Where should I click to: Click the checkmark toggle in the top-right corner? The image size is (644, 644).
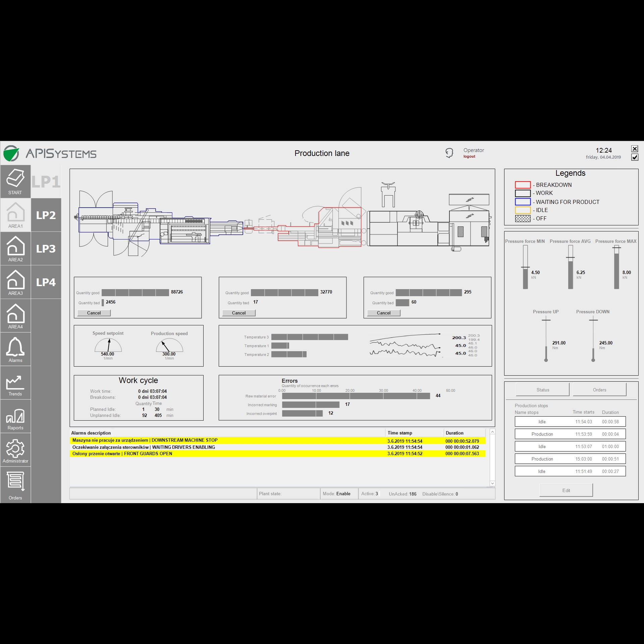click(634, 157)
